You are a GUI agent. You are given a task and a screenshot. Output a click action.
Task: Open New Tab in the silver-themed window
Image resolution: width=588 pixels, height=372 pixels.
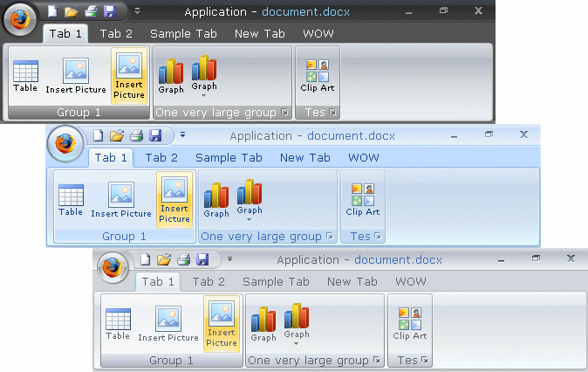(352, 281)
